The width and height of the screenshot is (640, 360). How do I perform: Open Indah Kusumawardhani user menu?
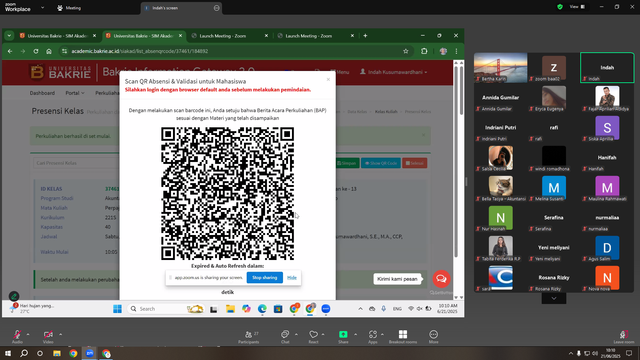click(394, 72)
